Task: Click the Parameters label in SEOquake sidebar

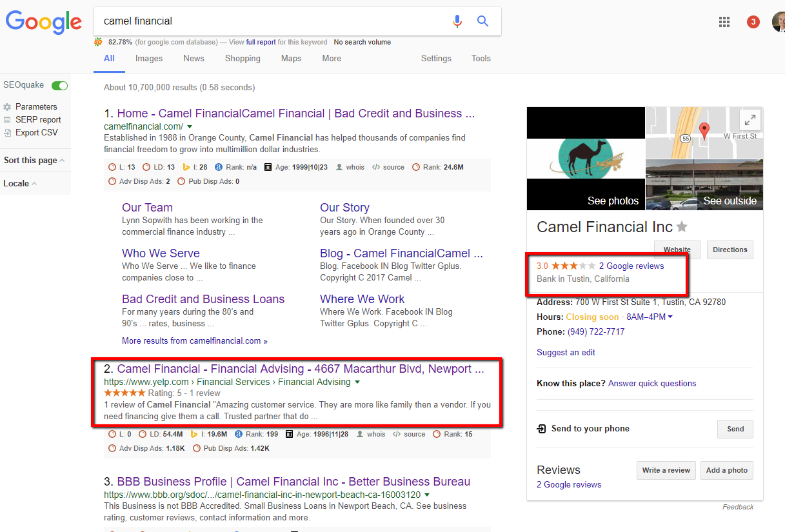Action: pyautogui.click(x=36, y=107)
